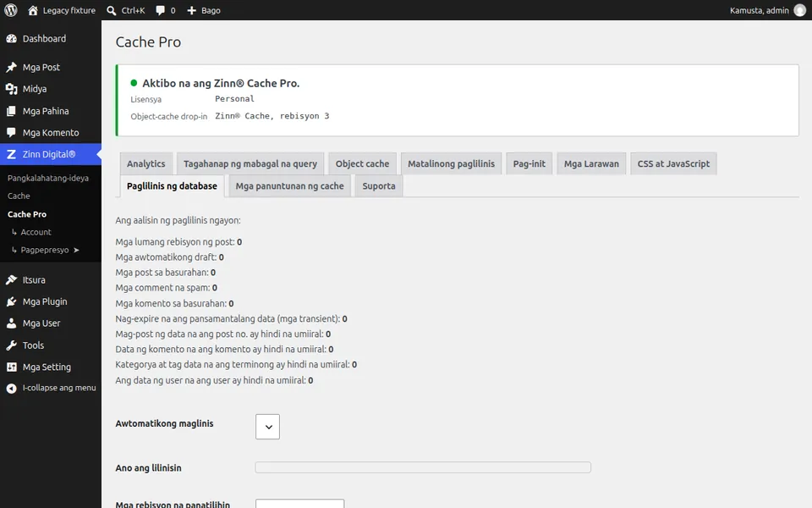Open the Mga Post menu item
The height and width of the screenshot is (508, 812).
51,68
